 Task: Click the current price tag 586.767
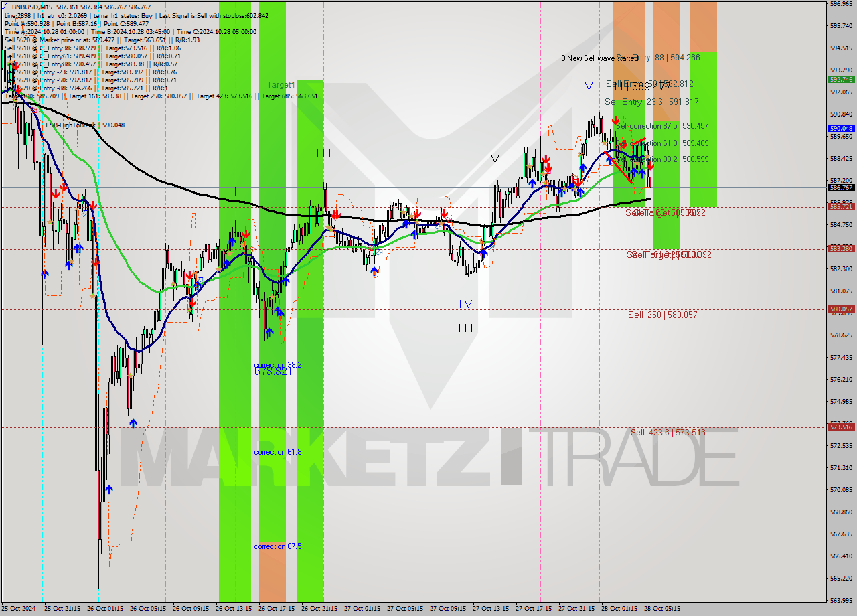click(841, 188)
